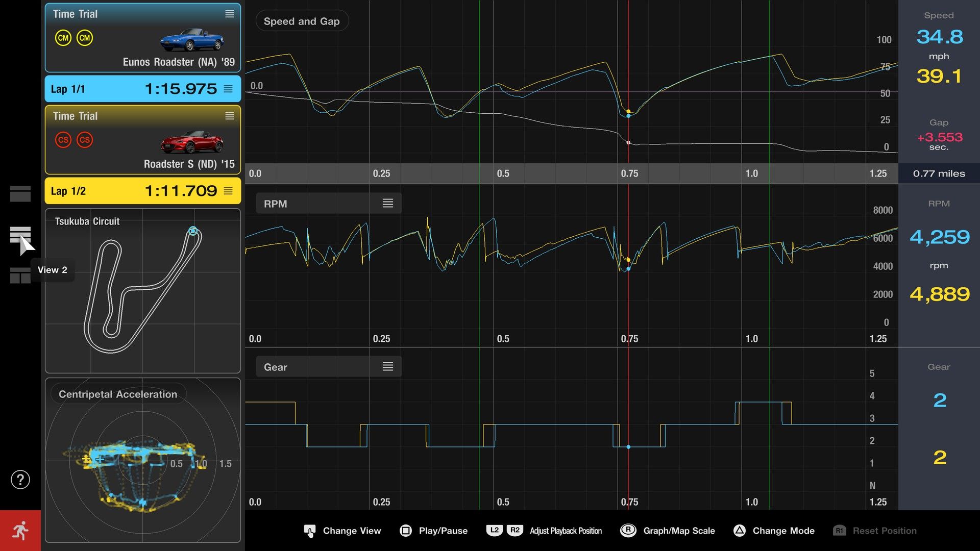Select the split-grid view layout icon
The height and width of the screenshot is (551, 980).
click(20, 275)
